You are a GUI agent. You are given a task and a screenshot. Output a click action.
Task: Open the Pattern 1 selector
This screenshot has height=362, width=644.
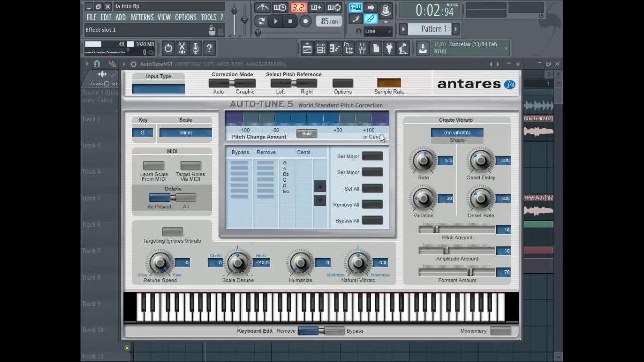click(x=430, y=29)
